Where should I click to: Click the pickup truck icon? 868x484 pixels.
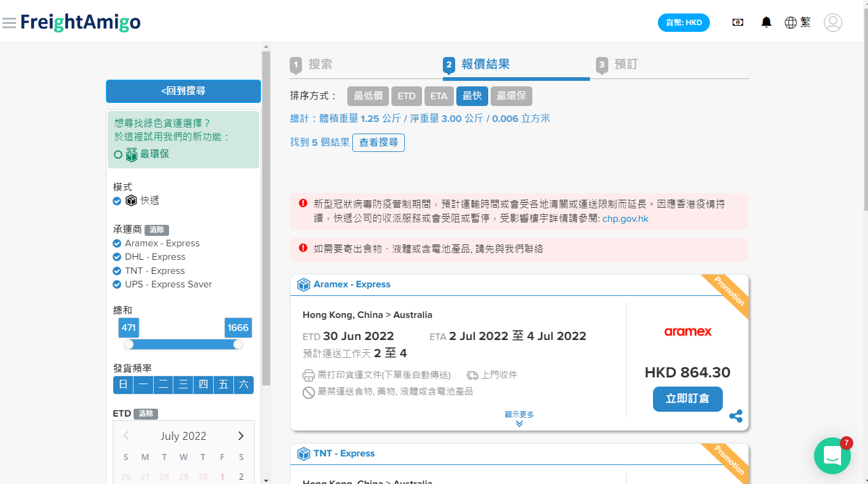click(x=472, y=375)
